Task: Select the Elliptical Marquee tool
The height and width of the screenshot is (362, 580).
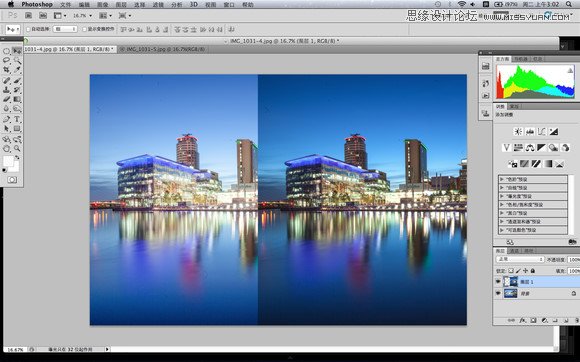Action: tap(6, 51)
